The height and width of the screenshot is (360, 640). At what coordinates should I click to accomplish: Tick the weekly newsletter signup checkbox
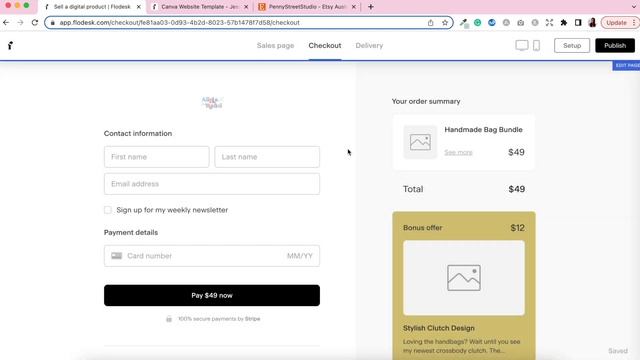(108, 210)
